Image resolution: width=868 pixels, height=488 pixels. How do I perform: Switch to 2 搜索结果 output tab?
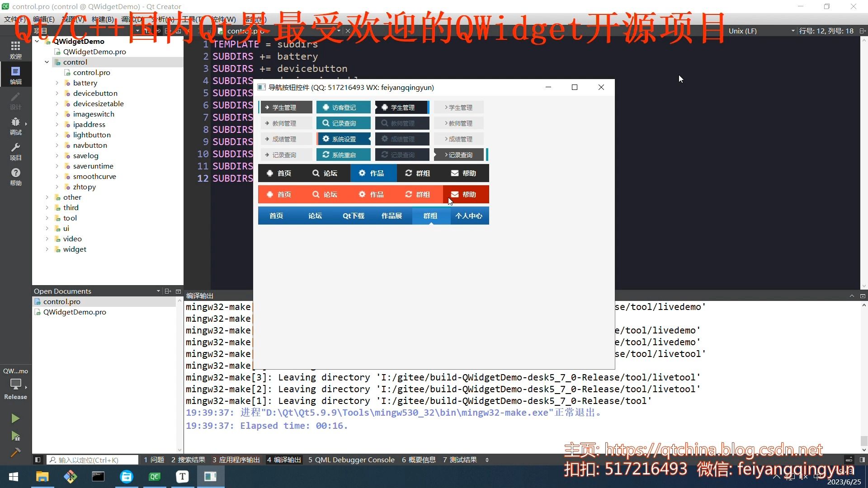pyautogui.click(x=188, y=460)
